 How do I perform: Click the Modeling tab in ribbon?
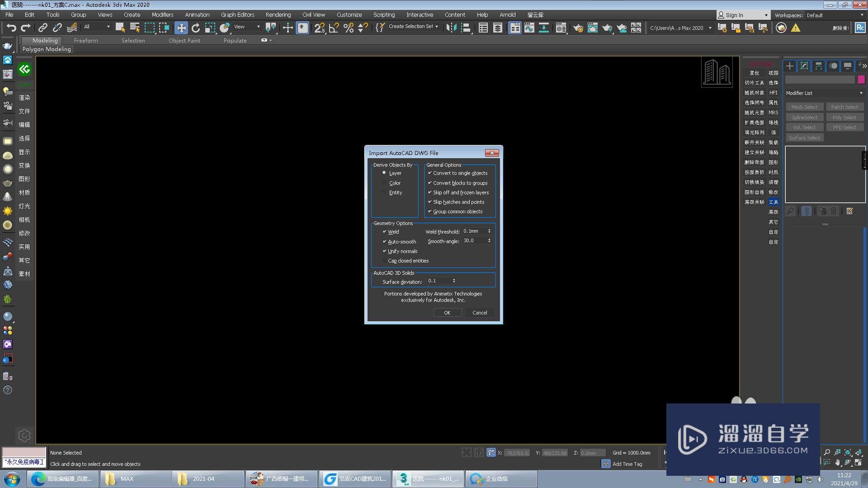pos(45,40)
